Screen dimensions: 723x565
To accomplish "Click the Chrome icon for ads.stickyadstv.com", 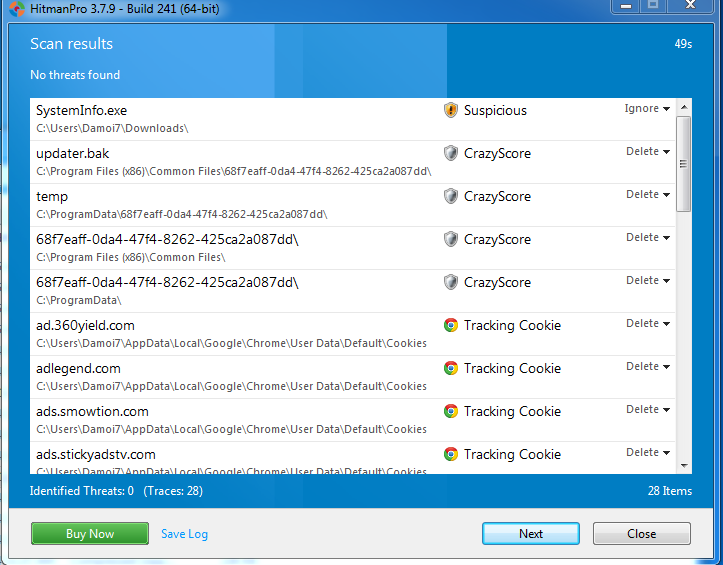I will (x=450, y=454).
